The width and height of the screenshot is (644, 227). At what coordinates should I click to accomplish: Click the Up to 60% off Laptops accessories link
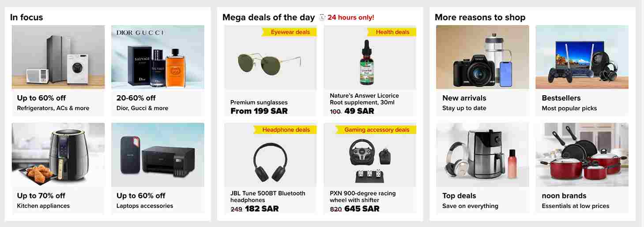coord(141,196)
